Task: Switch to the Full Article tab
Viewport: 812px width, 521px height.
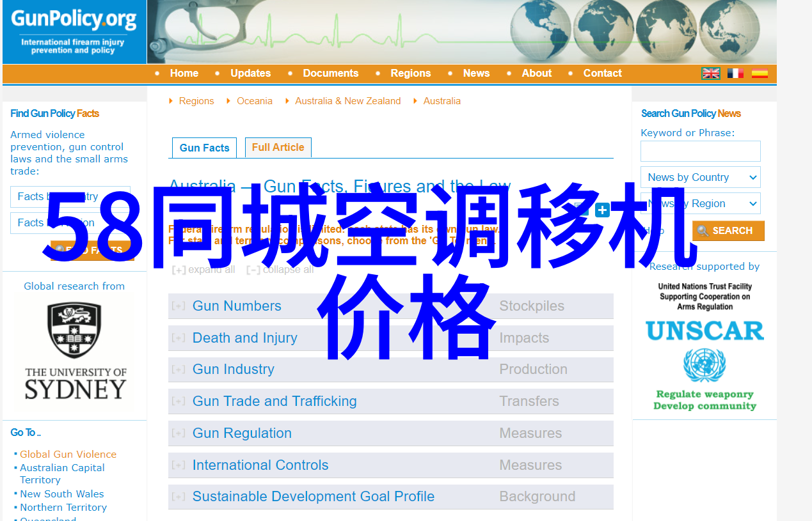Action: pyautogui.click(x=278, y=147)
